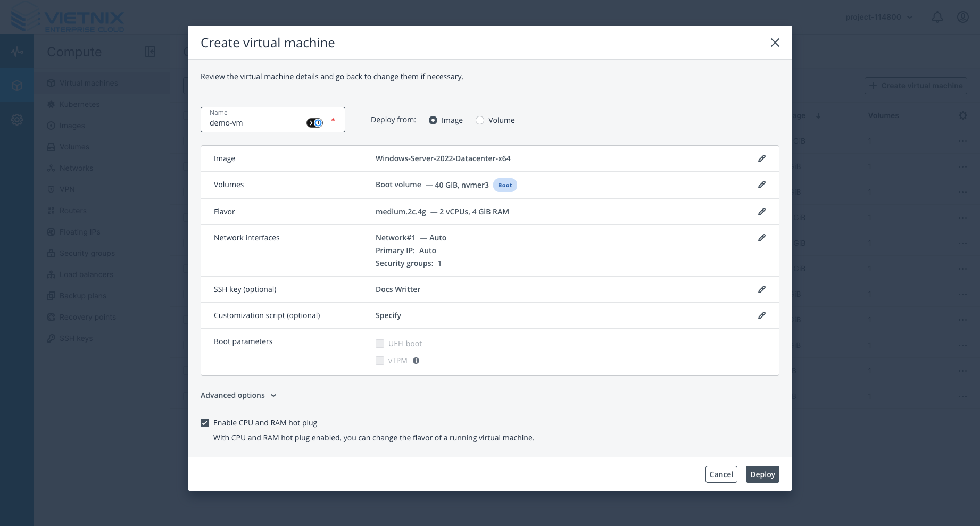Click the Security groups lock icon
Screen dimensions: 980x526
51,253
